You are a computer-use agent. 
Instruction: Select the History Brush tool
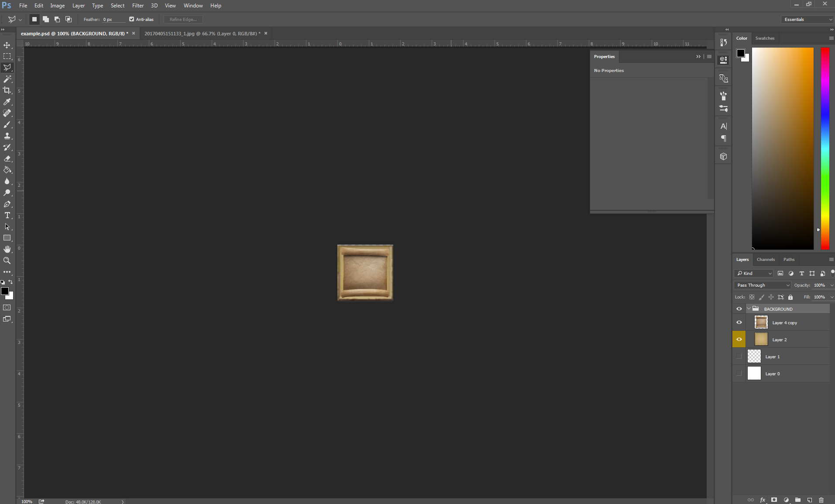[7, 147]
